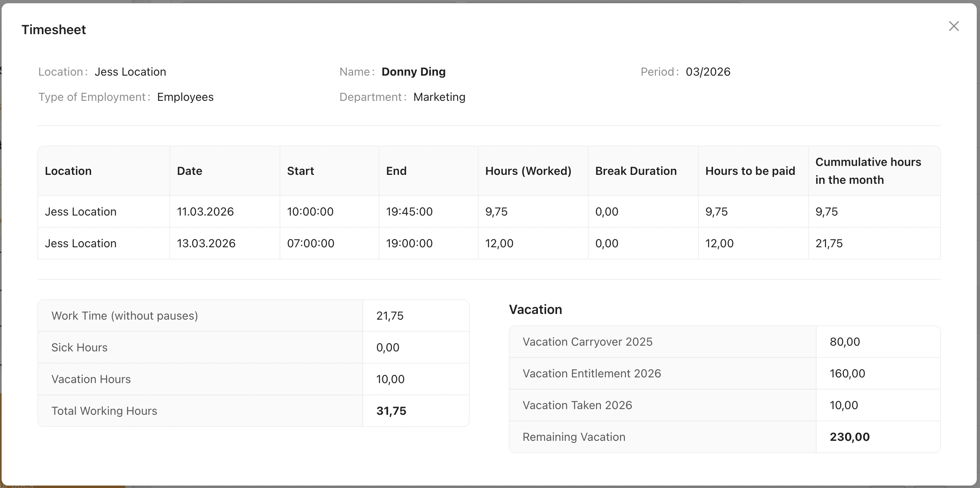Screen dimensions: 980x488
Task: Click employee name Donny Ding
Action: [x=413, y=72]
